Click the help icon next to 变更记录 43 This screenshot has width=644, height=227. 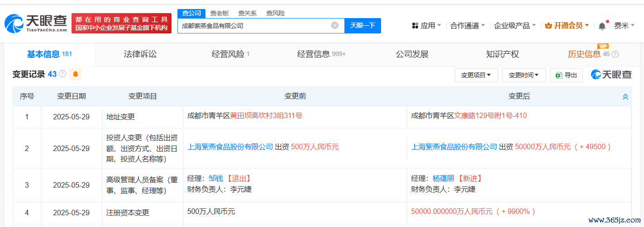62,74
